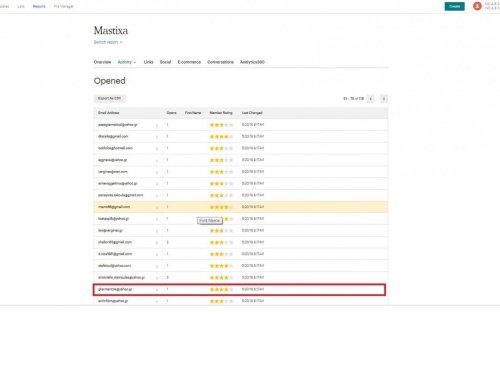Click the Opened section heading
The height and width of the screenshot is (374, 500).
click(110, 81)
